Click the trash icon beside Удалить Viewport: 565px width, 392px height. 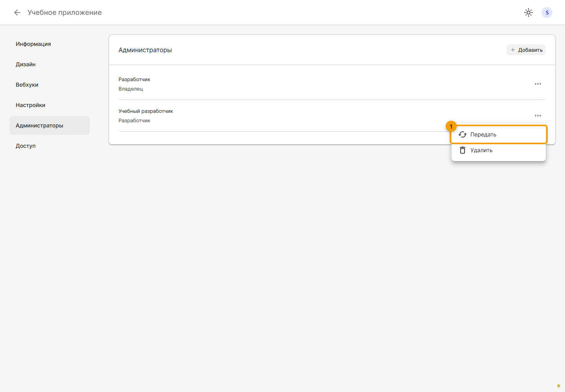click(463, 150)
